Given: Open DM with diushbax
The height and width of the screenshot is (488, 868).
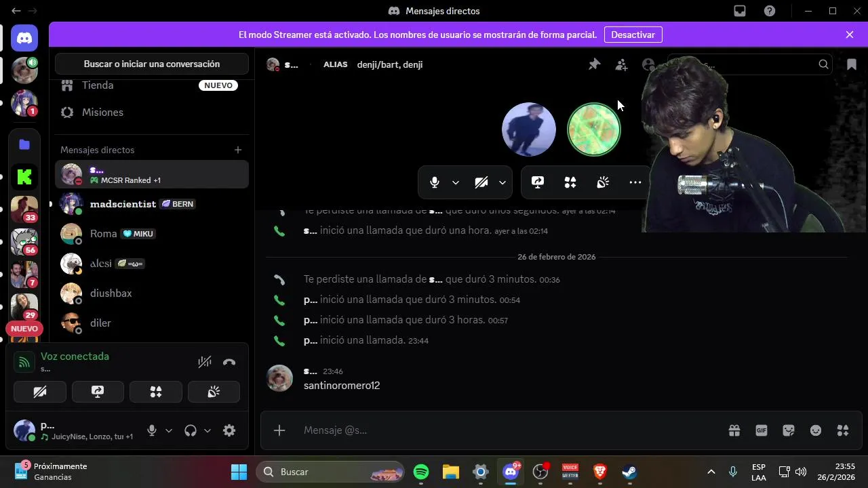Looking at the screenshot, I should click(x=152, y=293).
